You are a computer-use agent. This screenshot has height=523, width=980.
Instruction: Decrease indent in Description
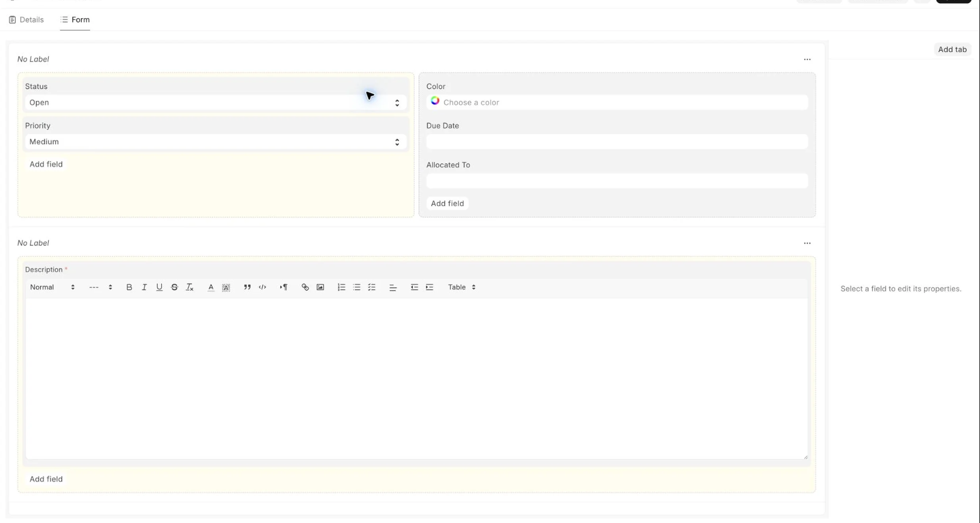(x=414, y=287)
